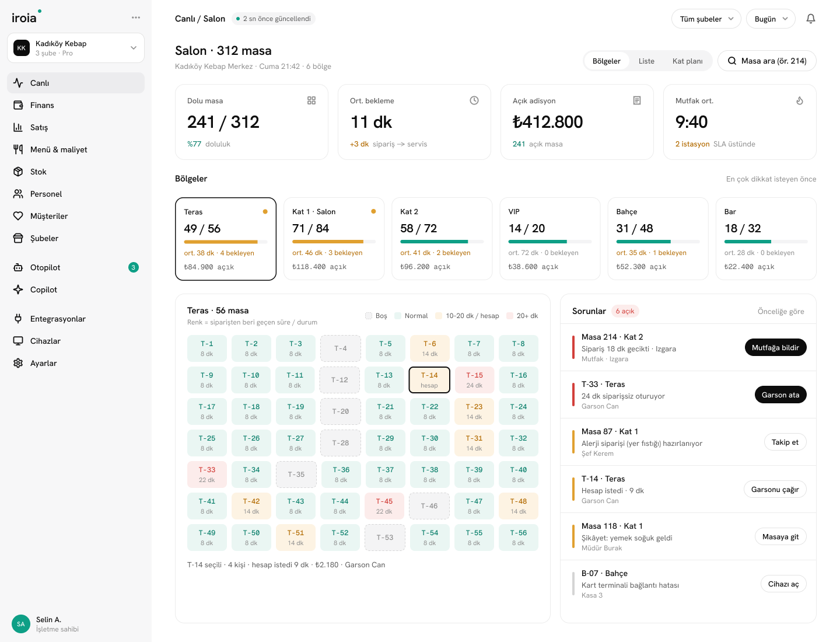Click the Masa ara search field
840x642 pixels.
pyautogui.click(x=766, y=61)
